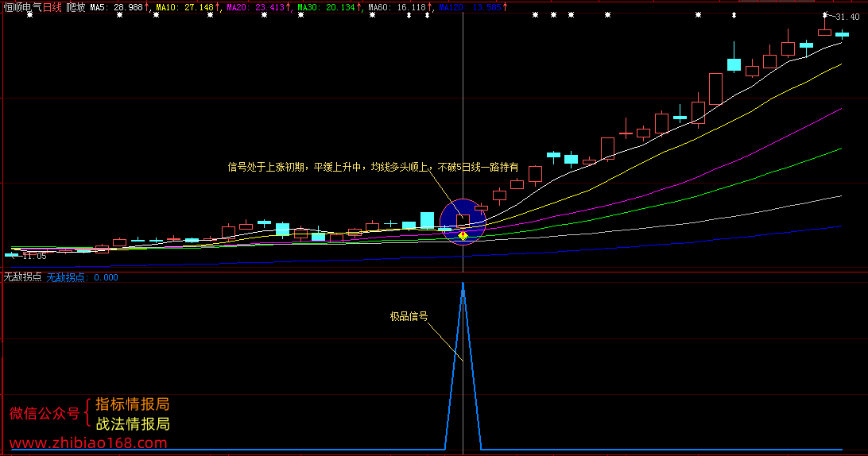Select the 信号处于上涨初期 annotation text

click(266, 167)
